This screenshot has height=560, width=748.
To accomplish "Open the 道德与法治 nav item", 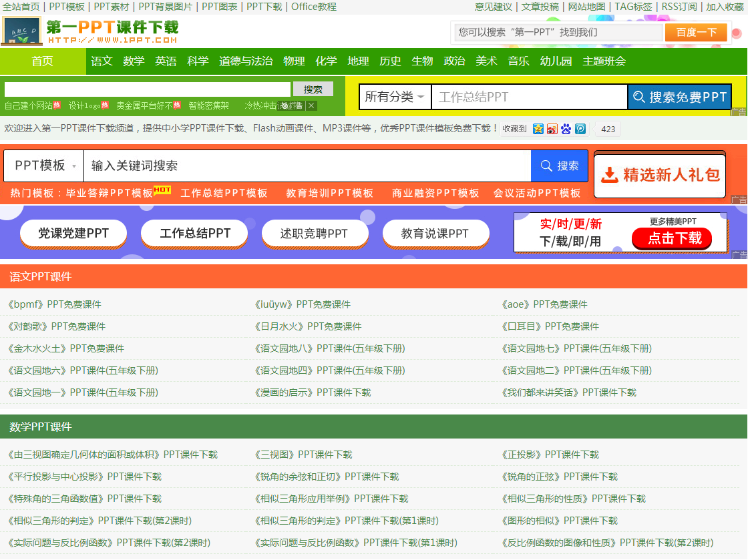I will click(x=246, y=61).
